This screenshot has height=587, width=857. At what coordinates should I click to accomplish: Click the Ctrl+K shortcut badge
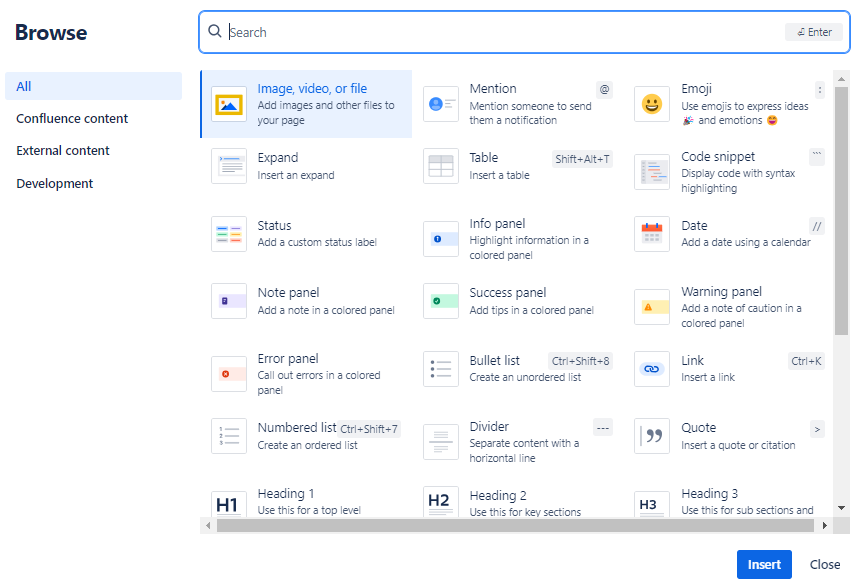[806, 361]
